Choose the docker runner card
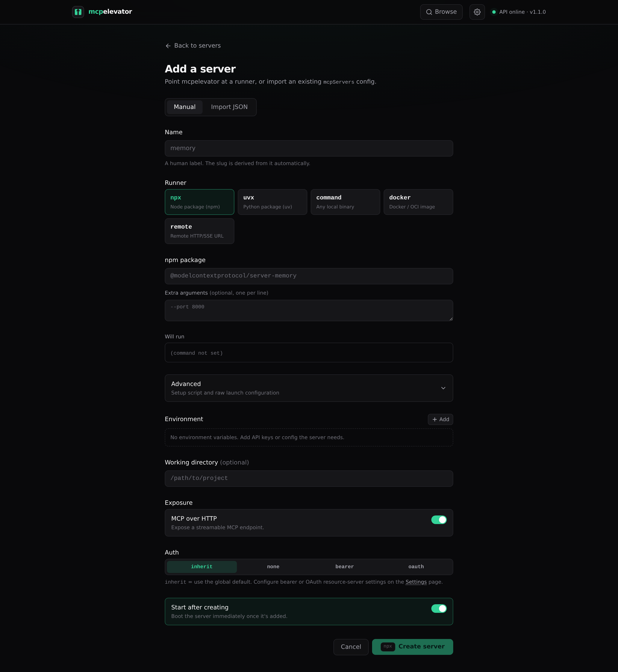 (x=418, y=202)
